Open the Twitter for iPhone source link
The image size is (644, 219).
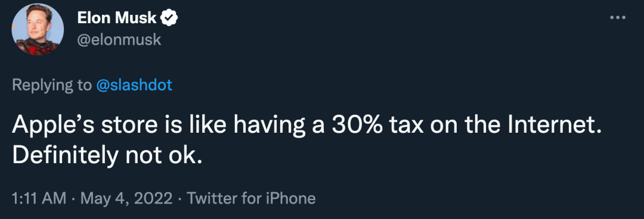252,199
